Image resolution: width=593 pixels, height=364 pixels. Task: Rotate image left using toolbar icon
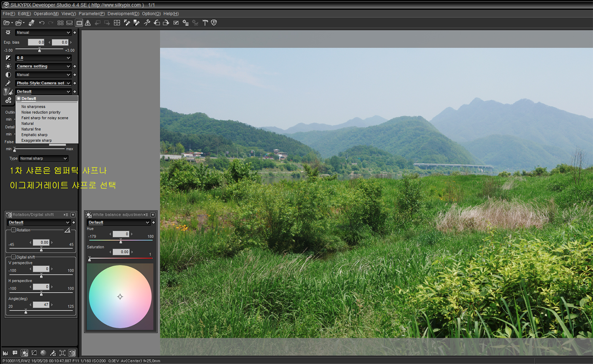157,23
